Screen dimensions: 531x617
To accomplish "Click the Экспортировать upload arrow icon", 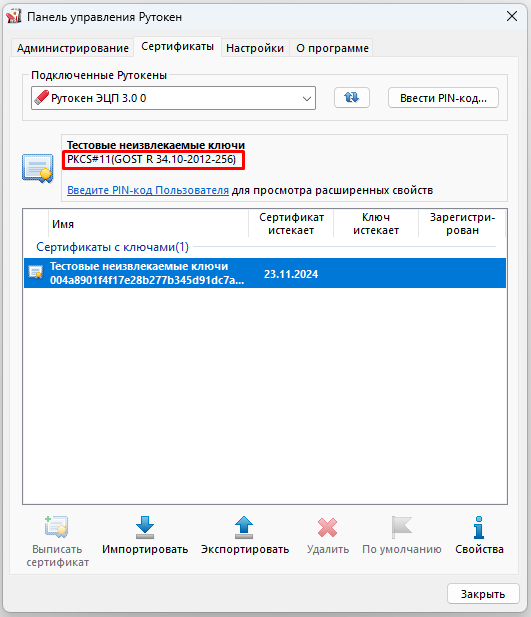I will click(244, 527).
